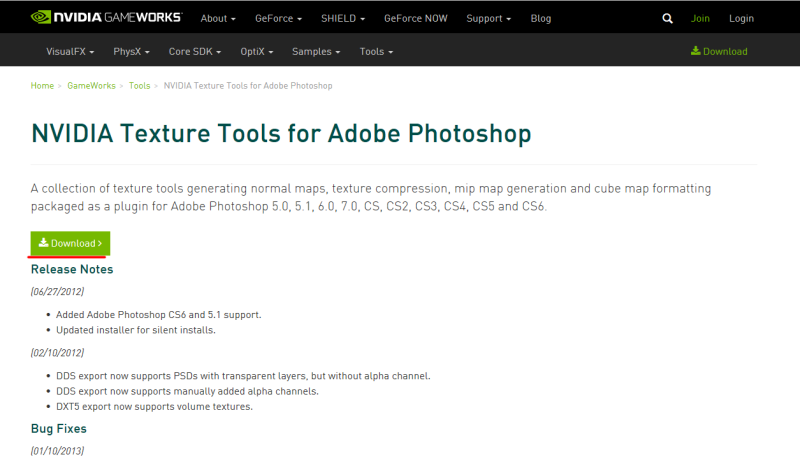Open the Tools dropdown in subnav

(x=376, y=52)
